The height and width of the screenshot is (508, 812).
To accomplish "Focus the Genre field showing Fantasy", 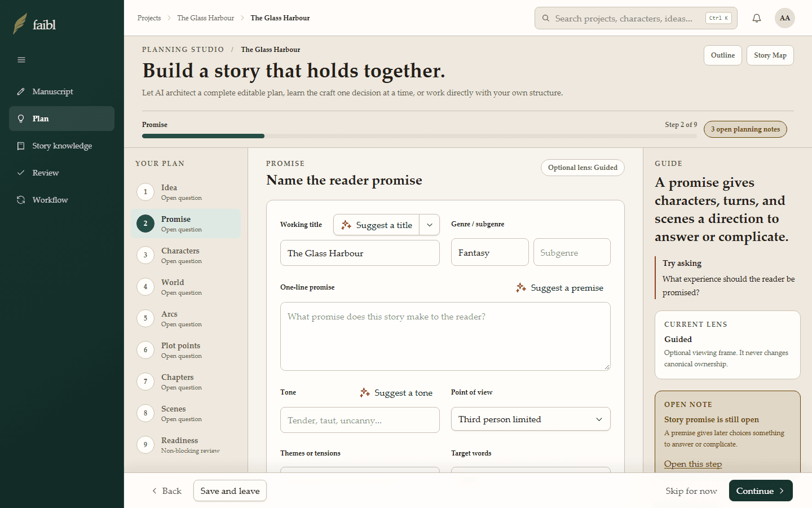I will tap(489, 252).
